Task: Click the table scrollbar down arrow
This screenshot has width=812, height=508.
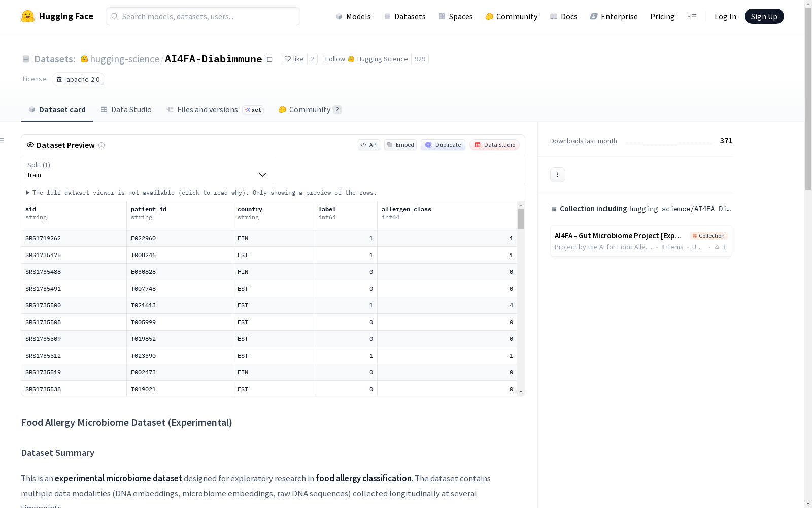Action: (521, 392)
